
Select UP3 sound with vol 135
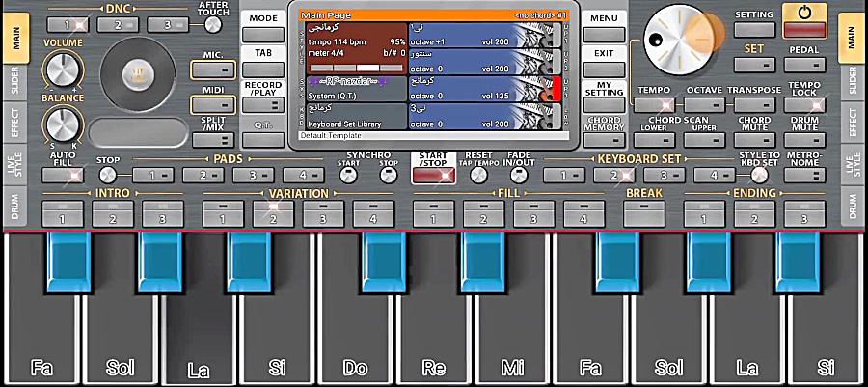click(x=484, y=89)
